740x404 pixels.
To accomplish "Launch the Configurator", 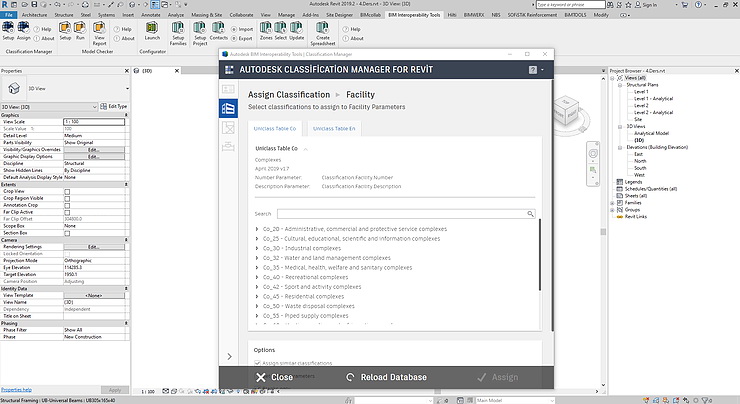I will point(151,30).
